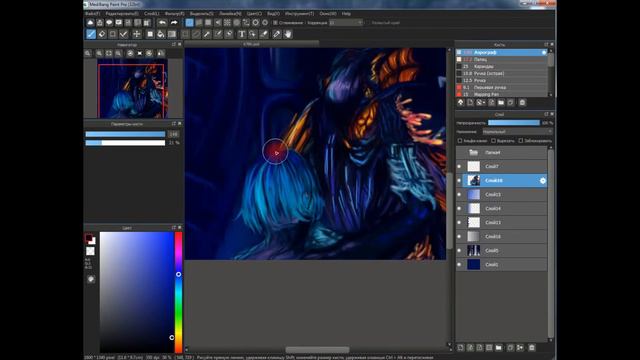Hide the Слой5 layer with striped thumbnail

pyautogui.click(x=459, y=251)
